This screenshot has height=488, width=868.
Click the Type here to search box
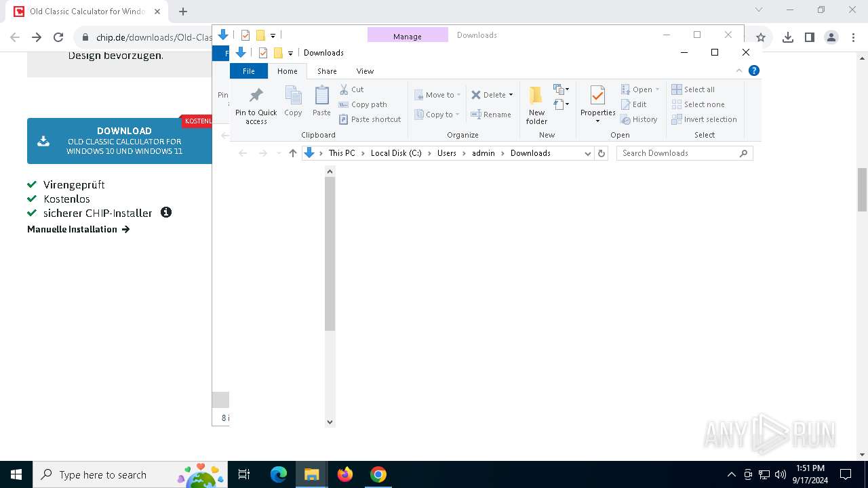[x=130, y=474]
